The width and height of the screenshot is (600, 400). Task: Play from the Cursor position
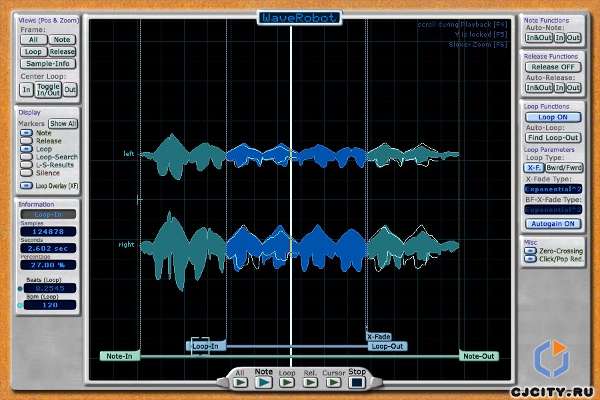(334, 382)
